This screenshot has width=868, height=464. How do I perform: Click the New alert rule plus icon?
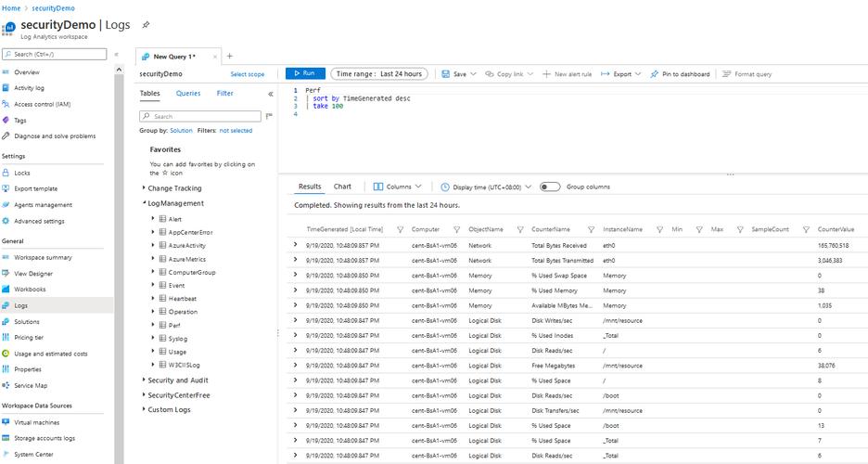coord(546,74)
